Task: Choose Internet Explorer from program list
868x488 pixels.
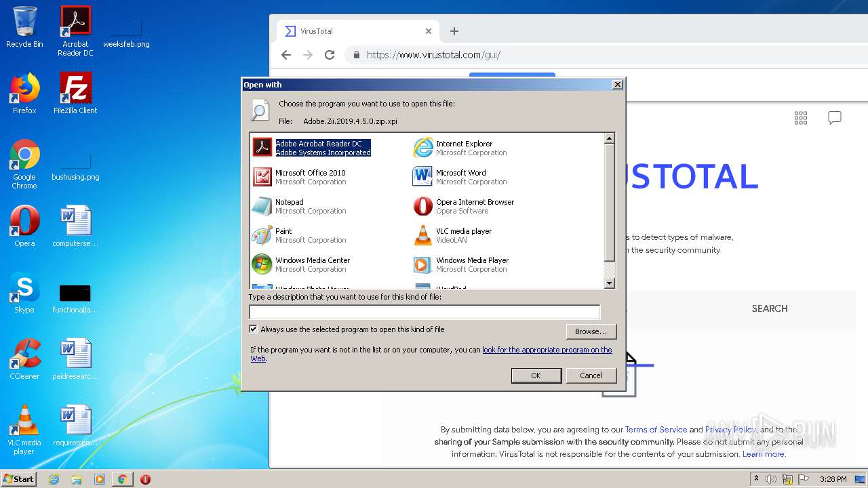Action: pyautogui.click(x=460, y=148)
